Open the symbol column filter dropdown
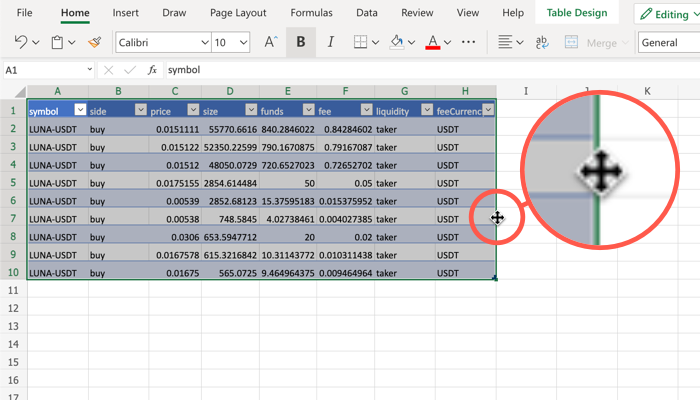 pyautogui.click(x=79, y=111)
